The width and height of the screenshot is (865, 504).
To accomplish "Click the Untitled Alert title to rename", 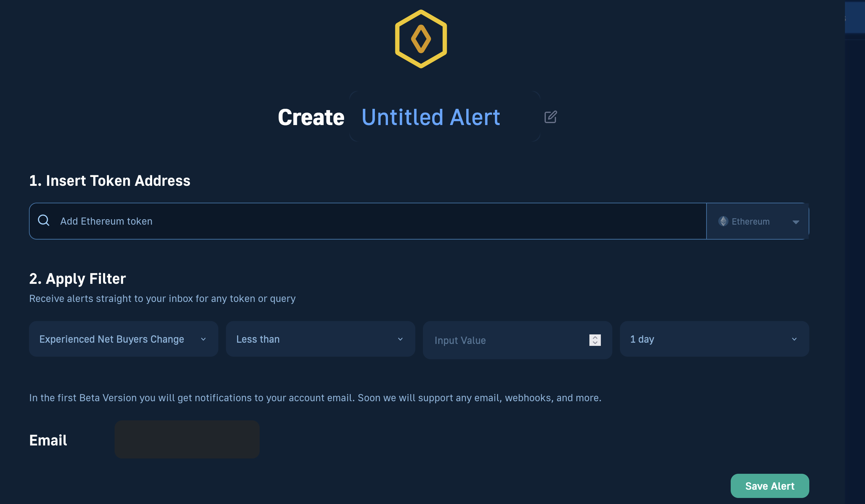I will pos(431,117).
